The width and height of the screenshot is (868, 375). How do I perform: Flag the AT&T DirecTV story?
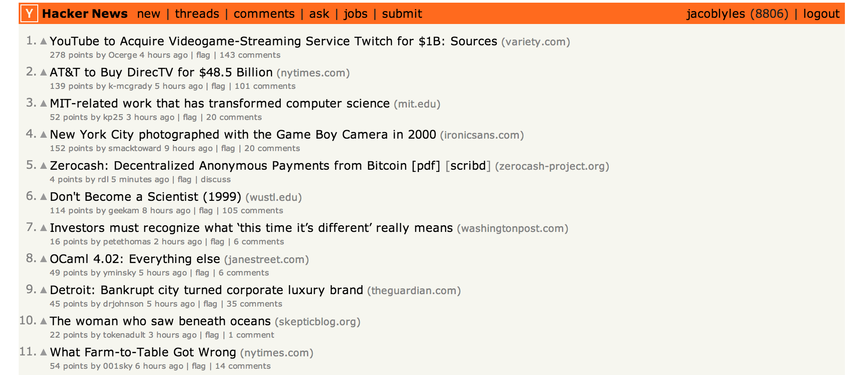click(x=218, y=86)
